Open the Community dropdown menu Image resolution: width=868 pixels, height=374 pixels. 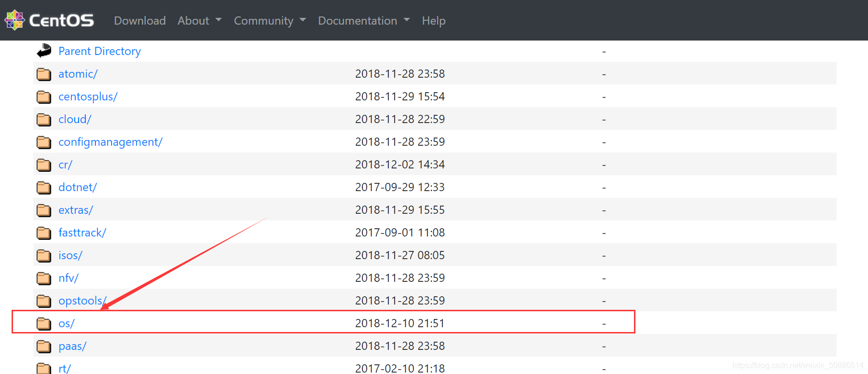tap(270, 21)
